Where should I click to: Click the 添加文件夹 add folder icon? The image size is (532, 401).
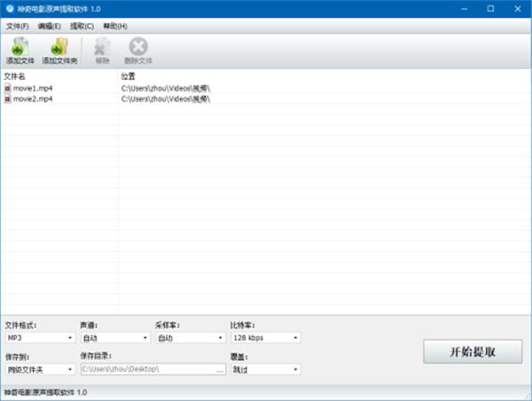click(x=59, y=47)
